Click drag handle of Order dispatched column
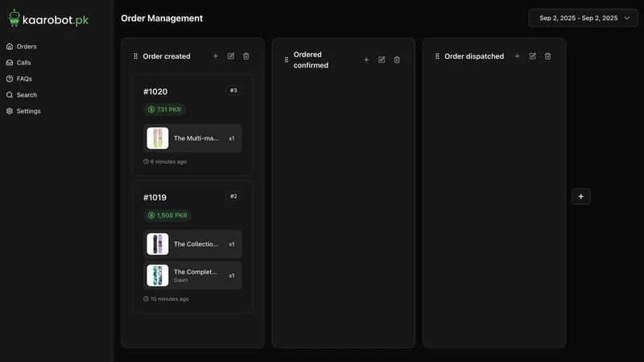This screenshot has width=644, height=362. tap(437, 56)
